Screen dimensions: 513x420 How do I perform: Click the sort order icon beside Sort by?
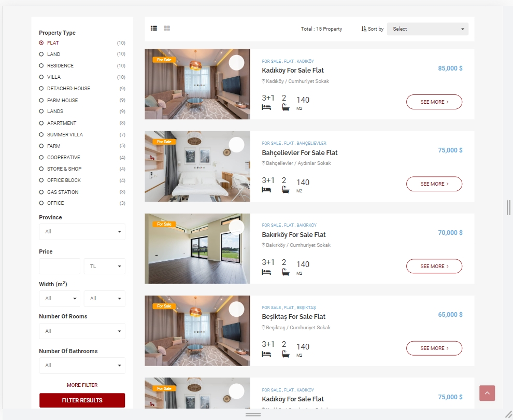(x=364, y=29)
